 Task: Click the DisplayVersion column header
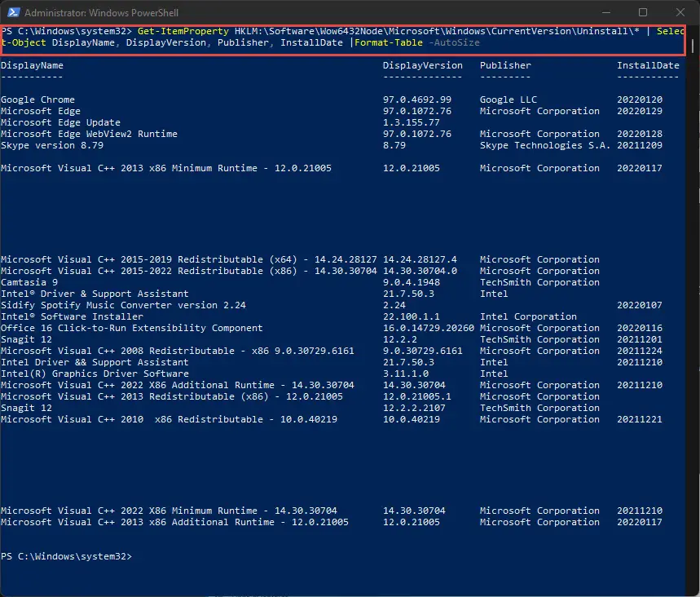point(423,65)
